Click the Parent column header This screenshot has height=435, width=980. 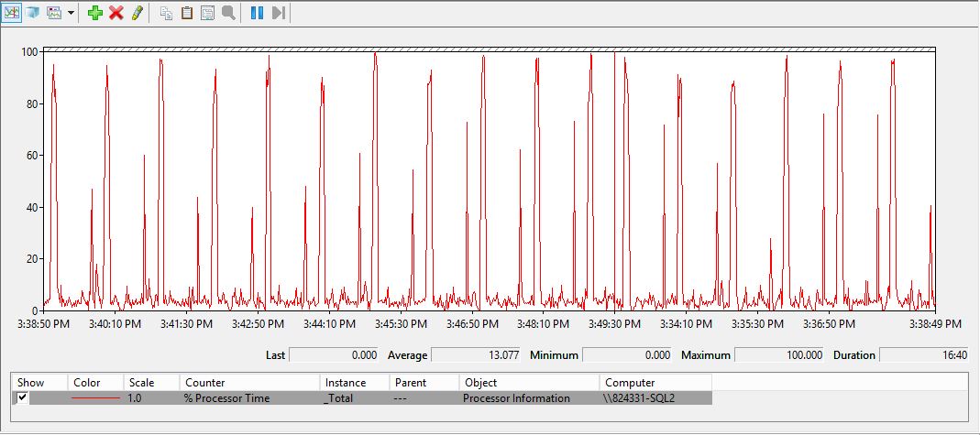pyautogui.click(x=424, y=383)
